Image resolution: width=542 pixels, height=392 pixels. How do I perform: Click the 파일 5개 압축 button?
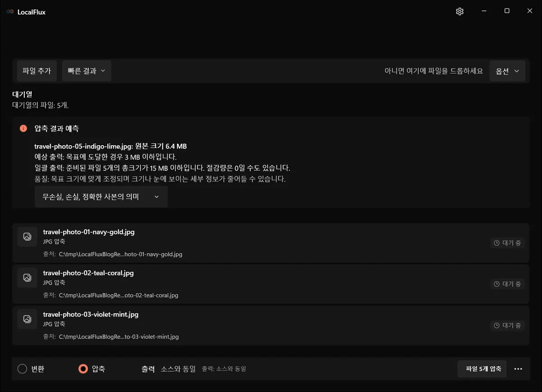pos(482,369)
